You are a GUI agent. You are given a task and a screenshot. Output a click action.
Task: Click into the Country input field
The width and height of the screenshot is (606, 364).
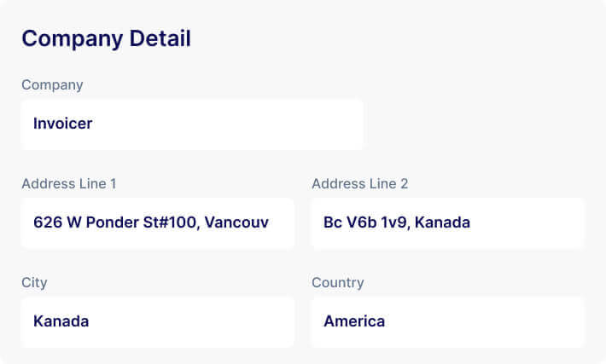(x=447, y=321)
